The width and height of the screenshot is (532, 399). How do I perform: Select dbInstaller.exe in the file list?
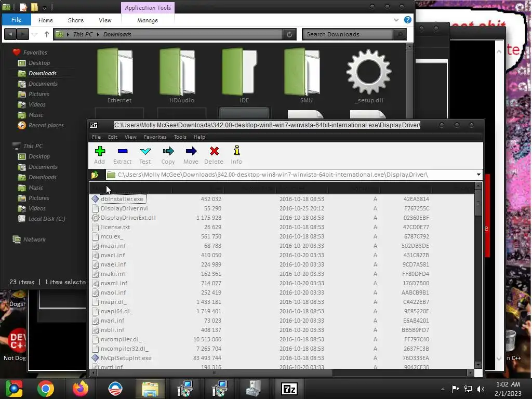[x=123, y=199]
